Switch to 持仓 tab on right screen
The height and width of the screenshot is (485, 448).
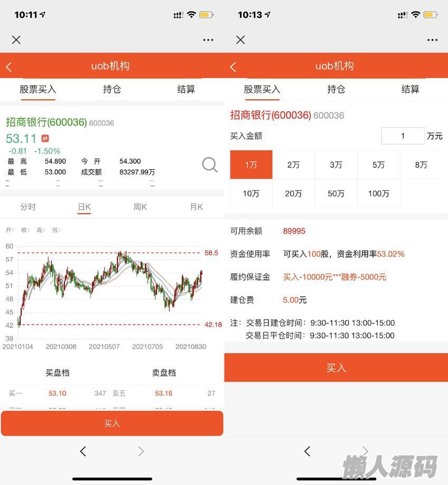336,90
